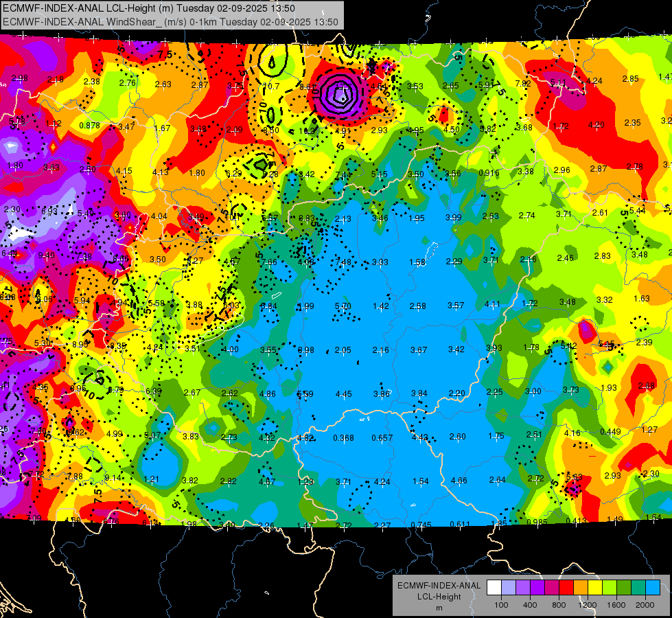The height and width of the screenshot is (618, 672).
Task: Click the grid value 3.99
Action: click(454, 218)
